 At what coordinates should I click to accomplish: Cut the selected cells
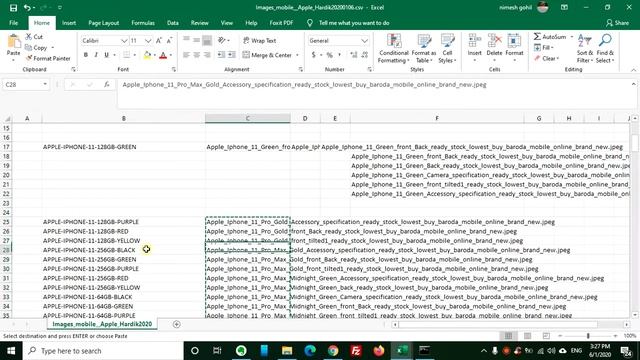click(34, 37)
